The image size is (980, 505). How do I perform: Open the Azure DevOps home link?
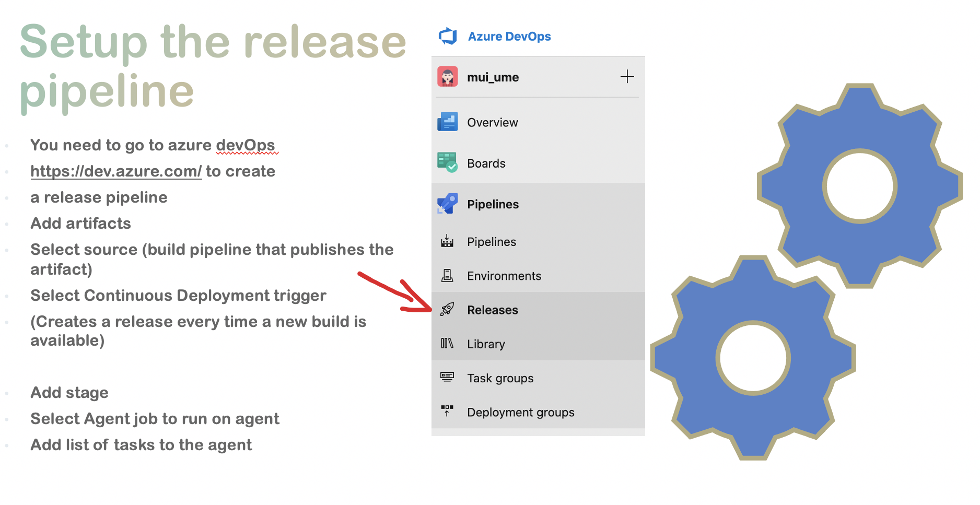coord(509,37)
